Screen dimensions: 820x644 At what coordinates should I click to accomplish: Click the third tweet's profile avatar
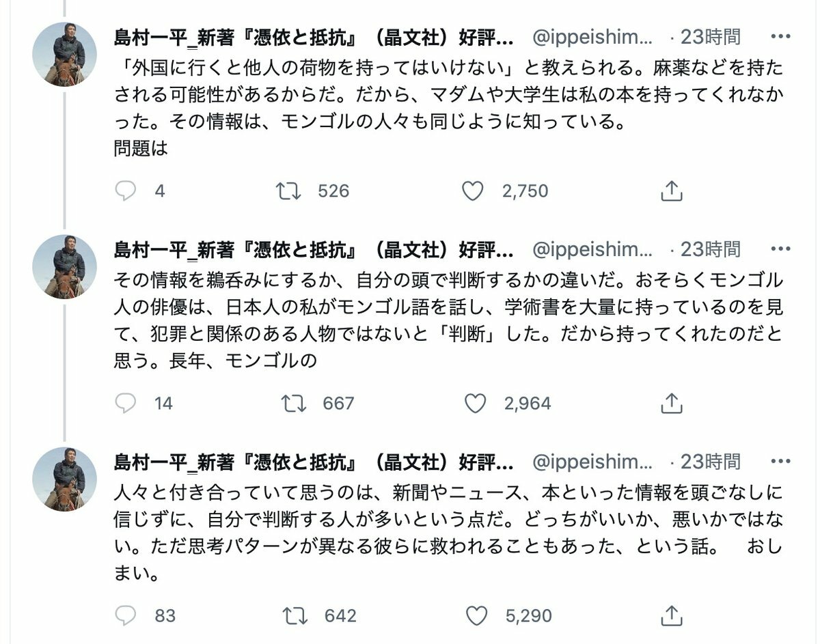tap(65, 479)
